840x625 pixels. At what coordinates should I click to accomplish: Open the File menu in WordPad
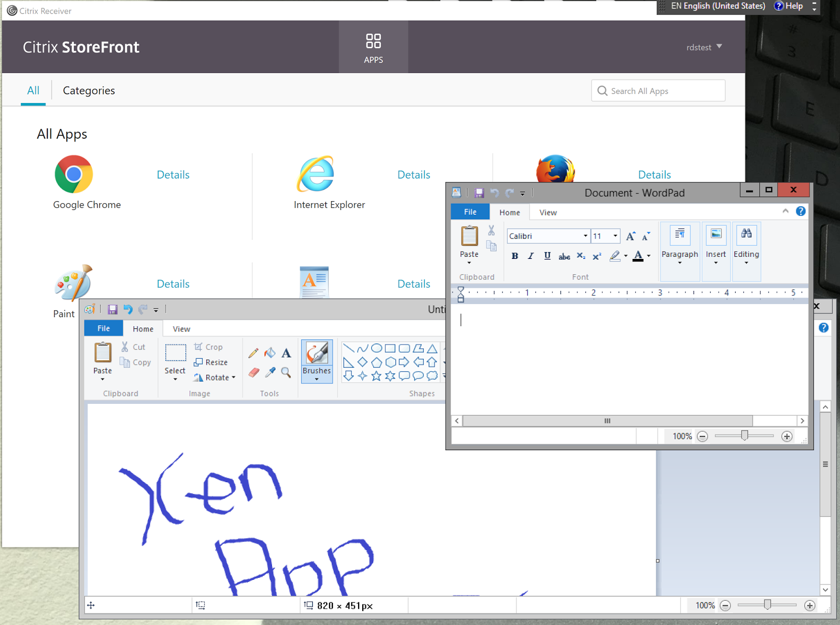click(x=470, y=212)
